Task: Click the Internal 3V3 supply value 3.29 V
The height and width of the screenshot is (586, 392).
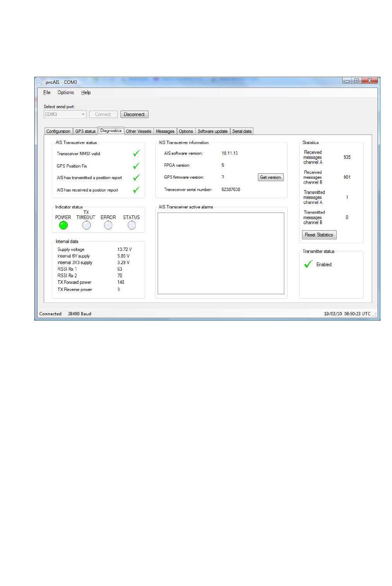Action: click(123, 262)
